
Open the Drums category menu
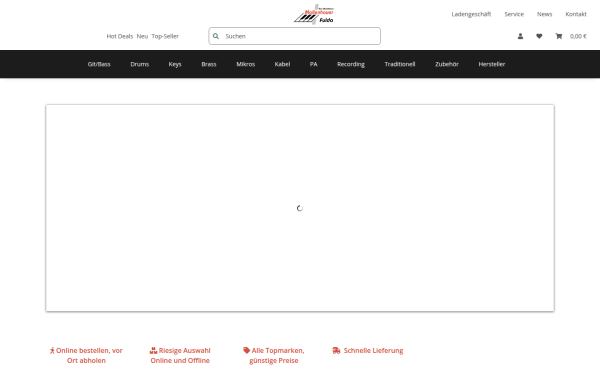point(140,64)
